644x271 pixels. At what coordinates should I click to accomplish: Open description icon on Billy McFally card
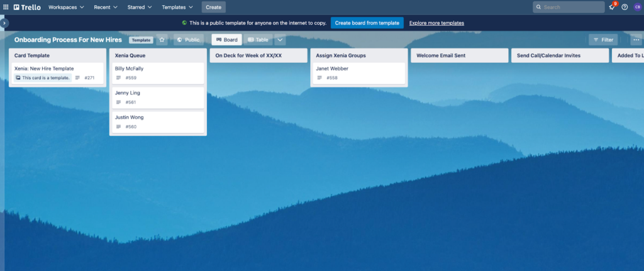pos(119,77)
